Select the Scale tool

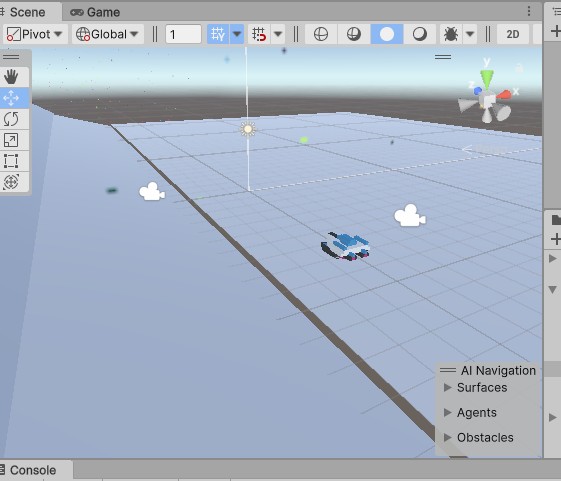pos(11,140)
